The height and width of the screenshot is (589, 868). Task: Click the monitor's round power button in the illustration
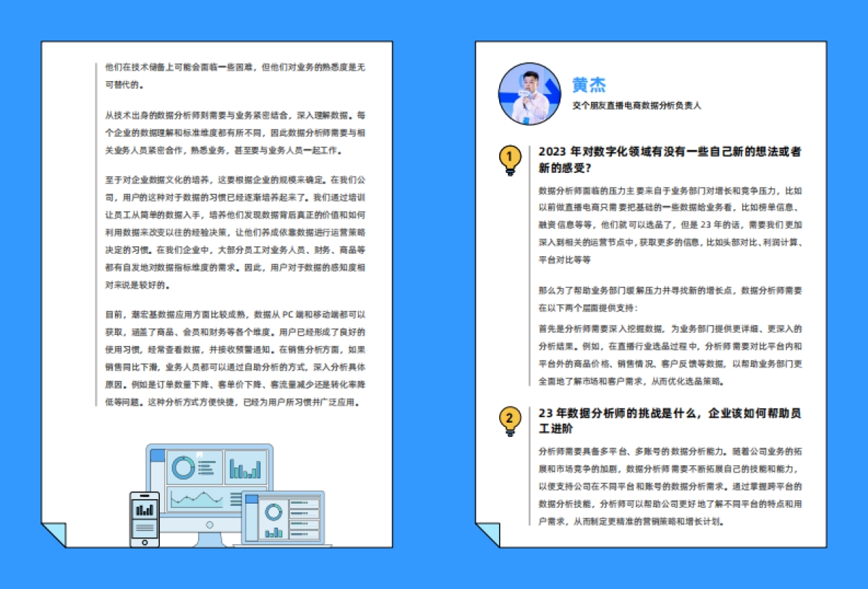click(x=210, y=524)
